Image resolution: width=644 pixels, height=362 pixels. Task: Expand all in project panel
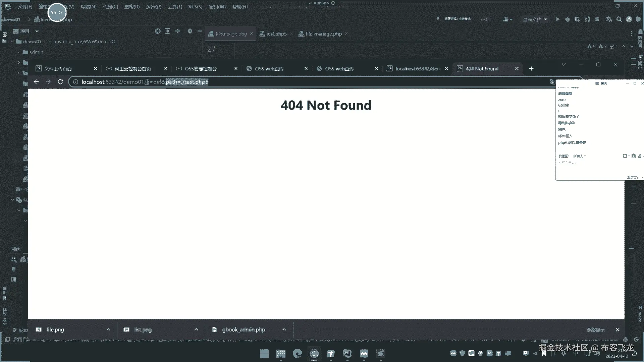167,31
